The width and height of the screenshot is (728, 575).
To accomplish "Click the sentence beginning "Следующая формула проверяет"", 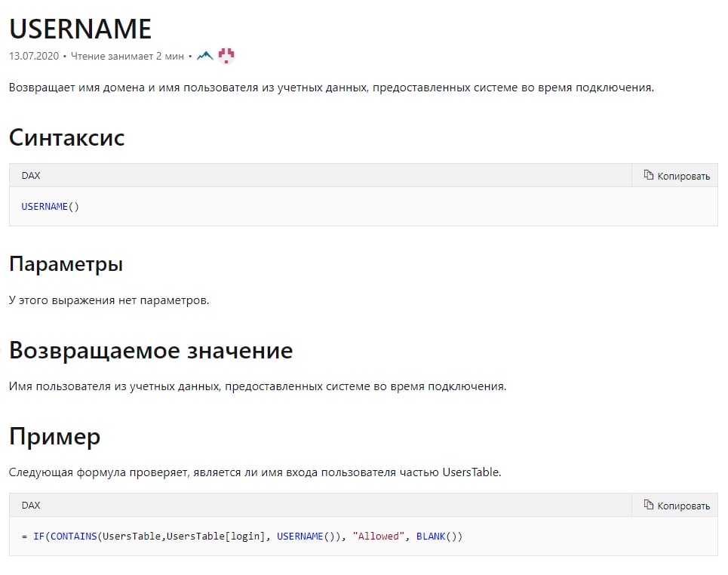I will [x=255, y=472].
